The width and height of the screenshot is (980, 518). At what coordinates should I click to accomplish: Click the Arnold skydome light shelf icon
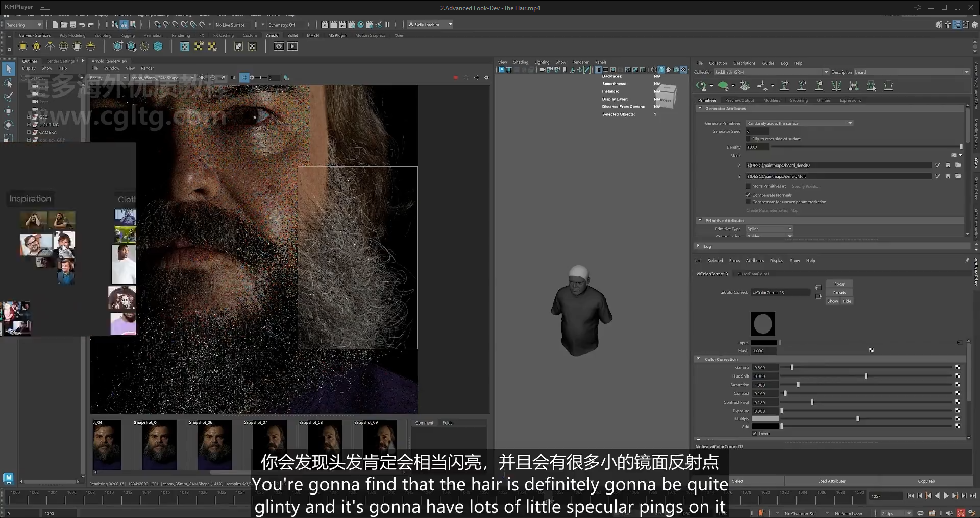[63, 46]
